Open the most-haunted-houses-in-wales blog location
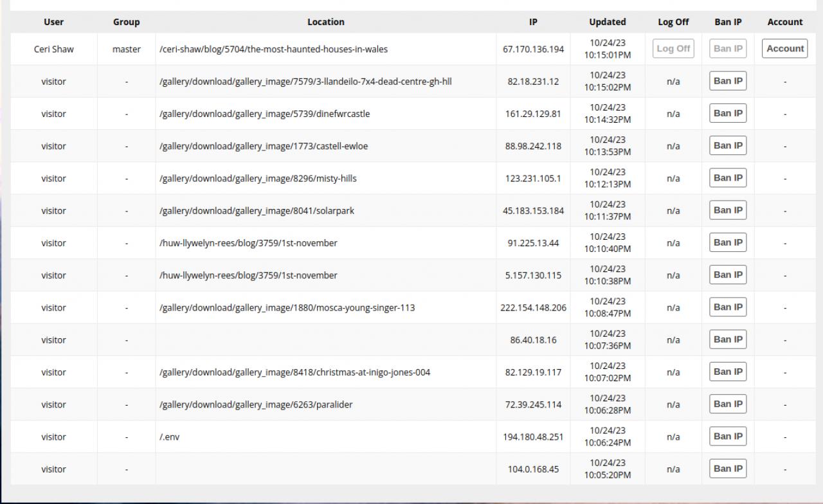The image size is (823, 504). tap(273, 50)
